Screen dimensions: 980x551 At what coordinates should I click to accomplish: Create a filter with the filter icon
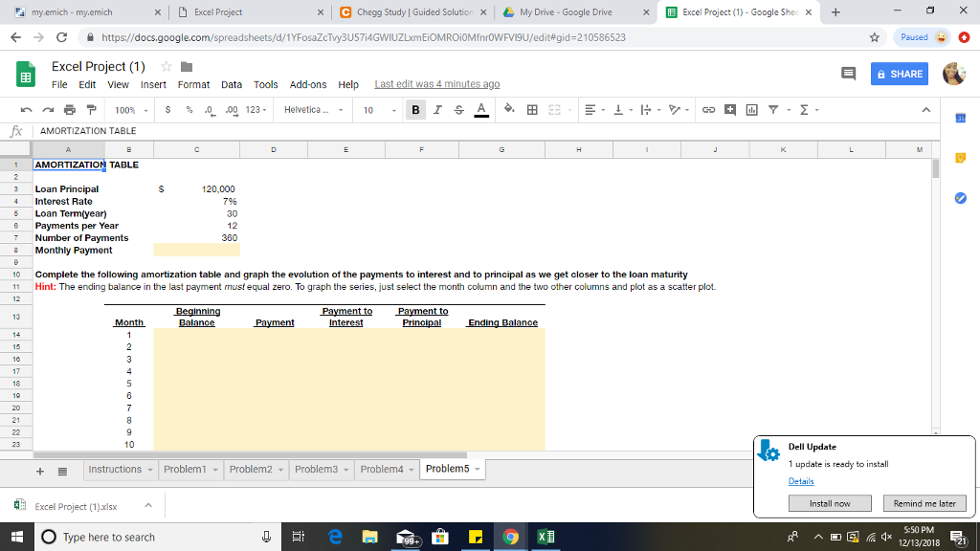(774, 110)
